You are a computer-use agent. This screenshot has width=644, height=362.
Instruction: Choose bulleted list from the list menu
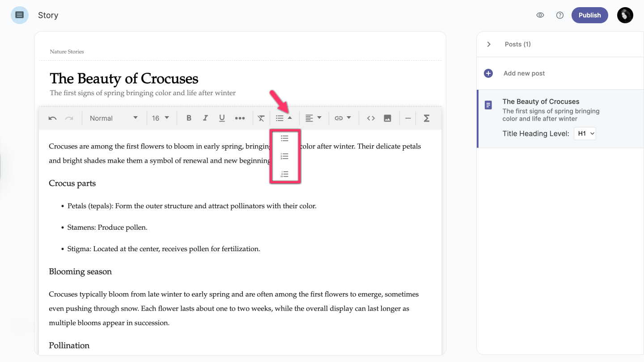(284, 139)
